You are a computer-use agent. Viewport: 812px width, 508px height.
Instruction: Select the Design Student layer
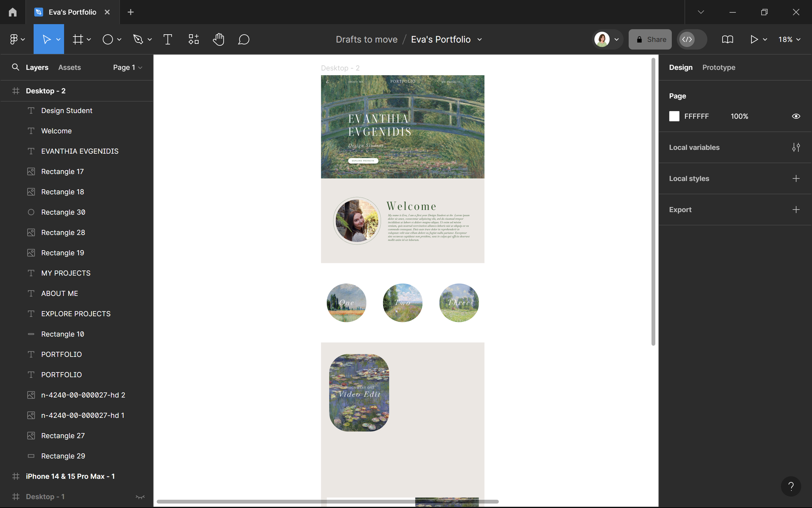(76, 110)
